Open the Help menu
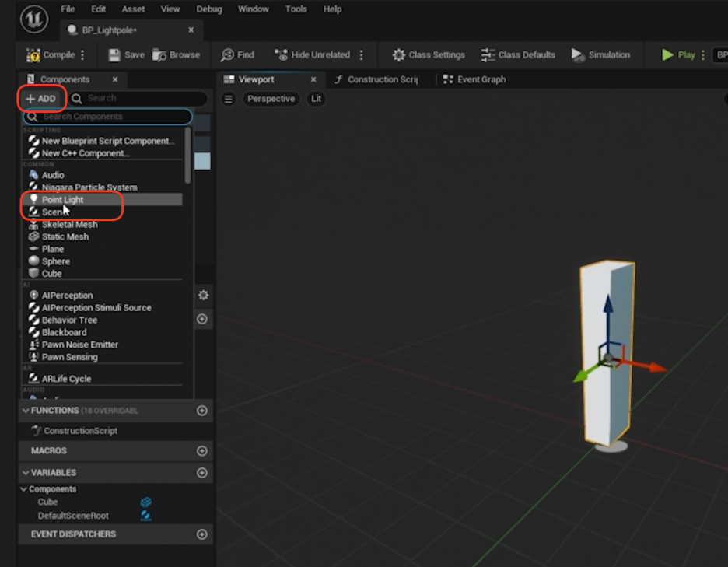The height and width of the screenshot is (567, 728). (332, 9)
